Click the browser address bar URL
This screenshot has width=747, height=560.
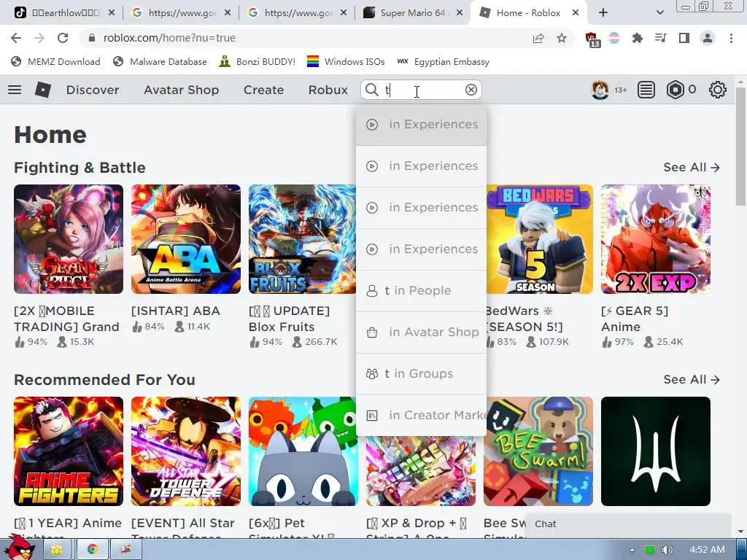[x=169, y=38]
